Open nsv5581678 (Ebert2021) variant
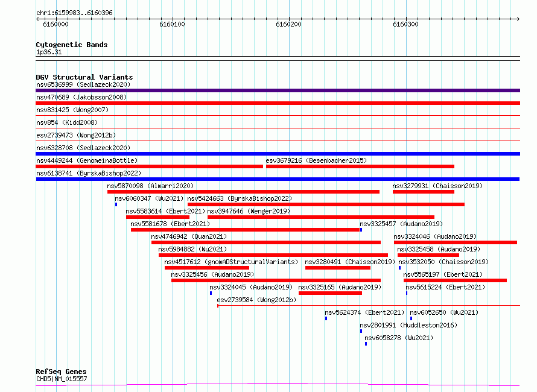537x392 pixels. pyautogui.click(x=170, y=224)
